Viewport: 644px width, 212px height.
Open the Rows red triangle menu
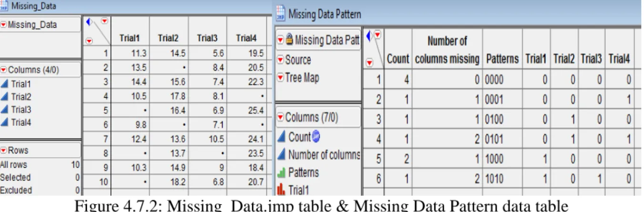pyautogui.click(x=4, y=151)
